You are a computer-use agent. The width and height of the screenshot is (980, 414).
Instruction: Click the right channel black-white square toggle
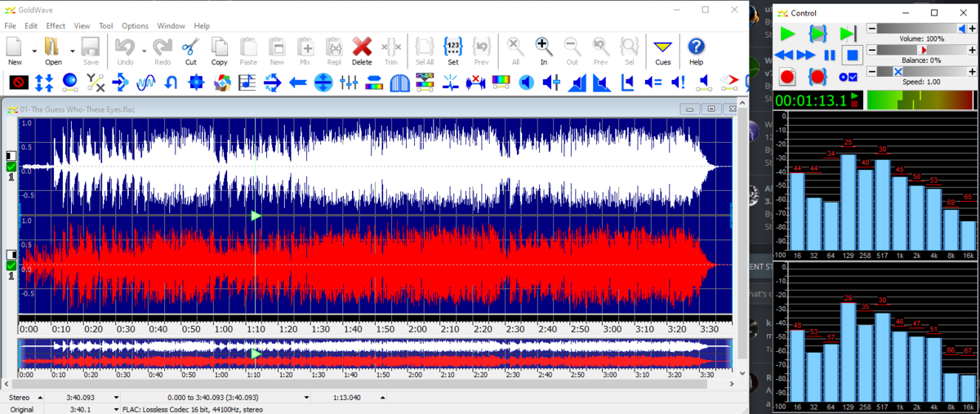[11, 255]
